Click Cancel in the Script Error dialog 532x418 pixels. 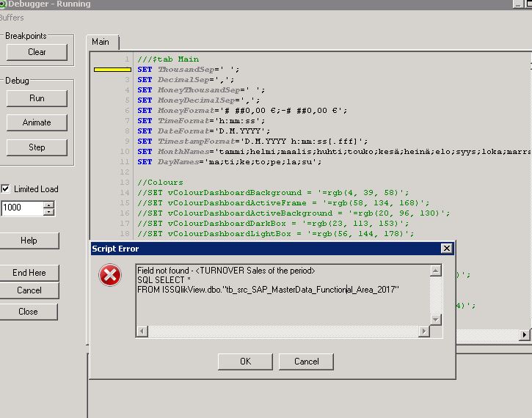307,362
